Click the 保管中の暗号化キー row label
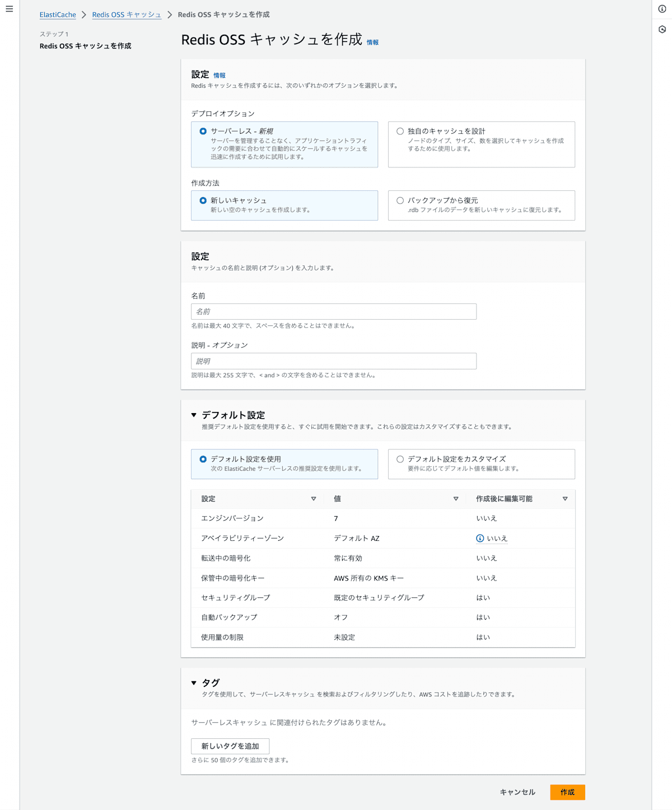This screenshot has height=810, width=672. [232, 578]
